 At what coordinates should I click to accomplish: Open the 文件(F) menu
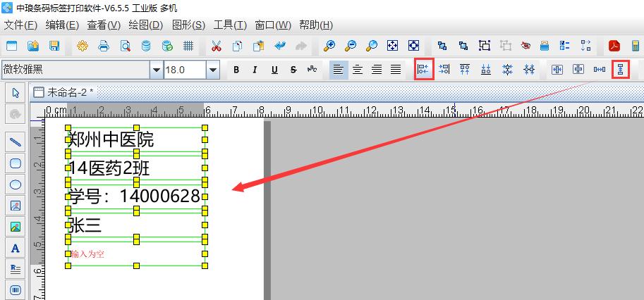coord(20,25)
